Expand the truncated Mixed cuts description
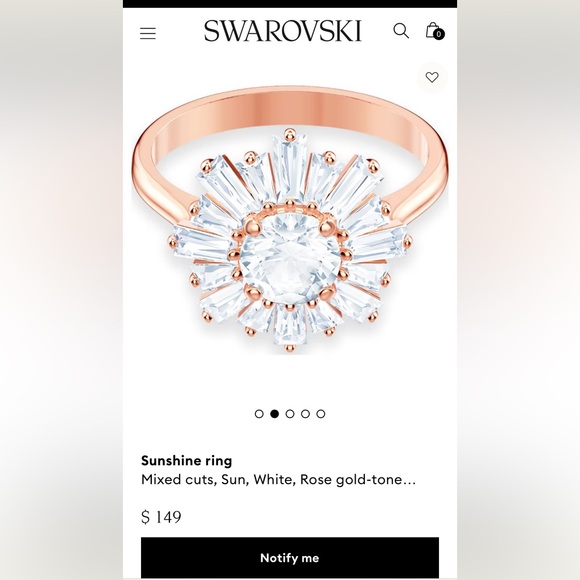 pos(279,480)
